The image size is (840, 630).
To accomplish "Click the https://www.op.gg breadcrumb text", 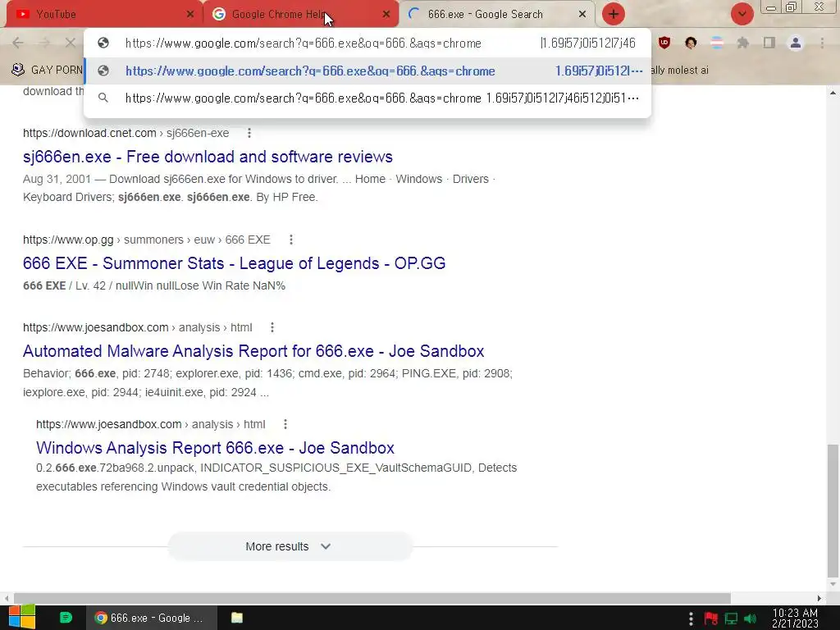I will pyautogui.click(x=68, y=240).
